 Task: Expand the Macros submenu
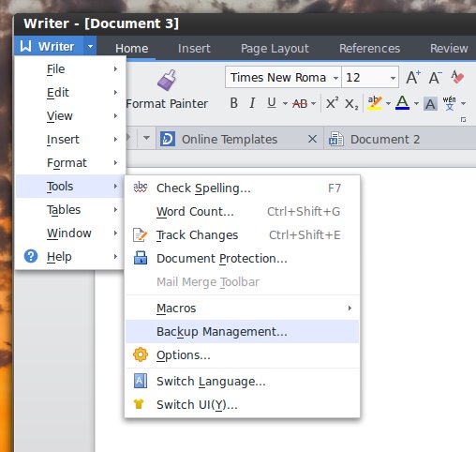[x=242, y=309]
